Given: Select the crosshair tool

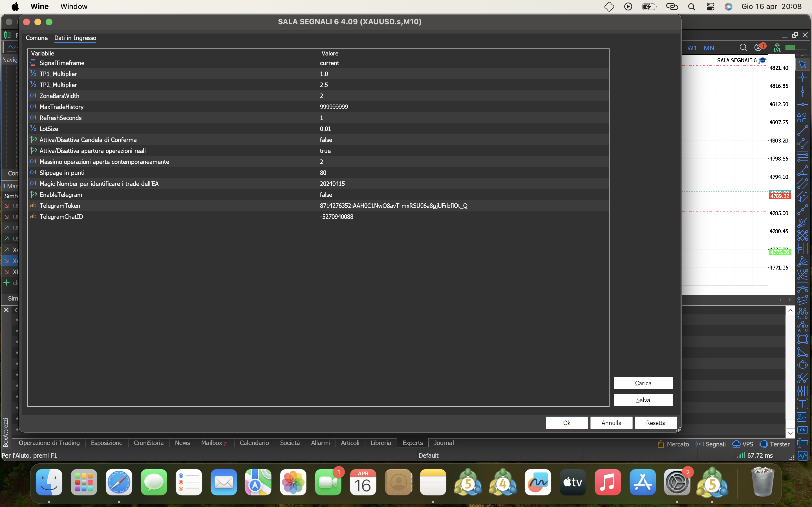Looking at the screenshot, I should 802,77.
